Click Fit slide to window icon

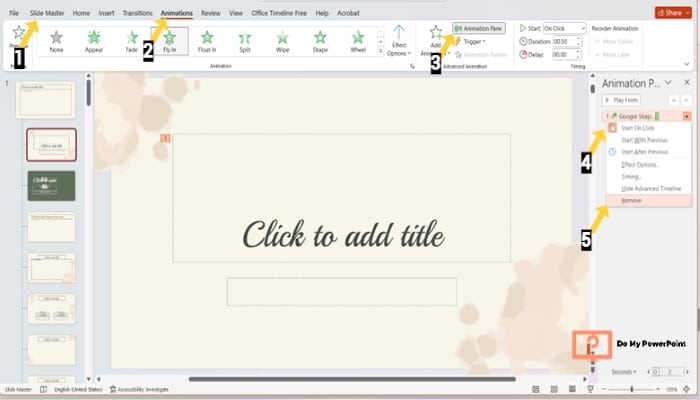point(687,389)
